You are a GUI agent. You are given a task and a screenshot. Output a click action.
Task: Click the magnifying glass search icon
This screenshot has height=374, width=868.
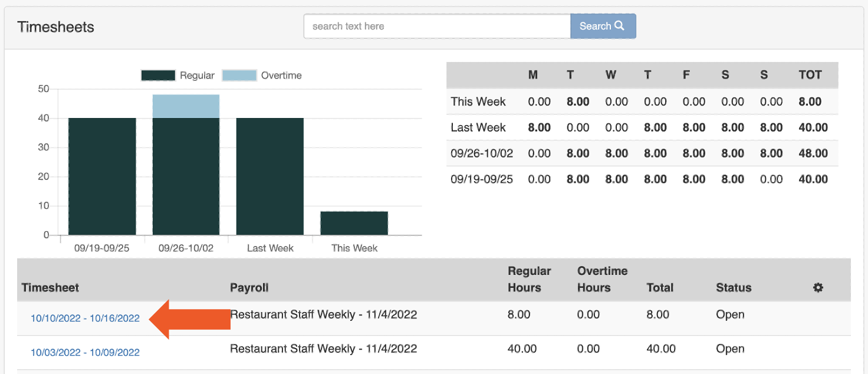tap(618, 26)
